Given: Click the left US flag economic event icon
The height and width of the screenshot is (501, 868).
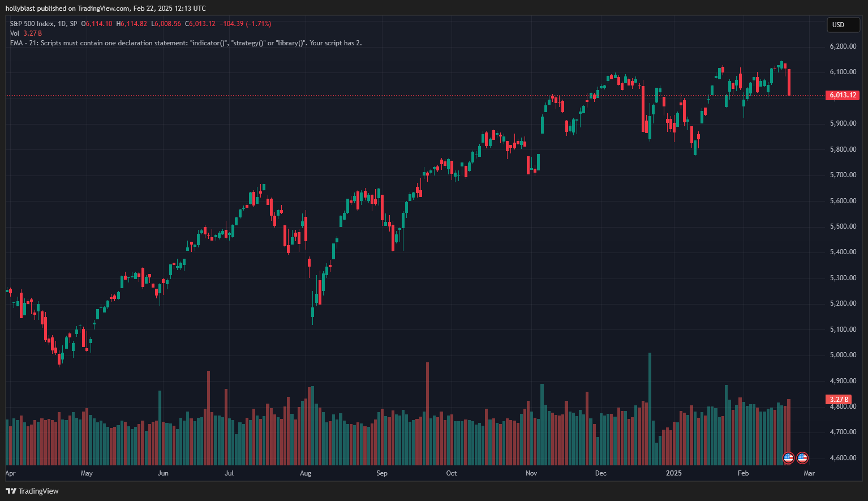Looking at the screenshot, I should 788,457.
